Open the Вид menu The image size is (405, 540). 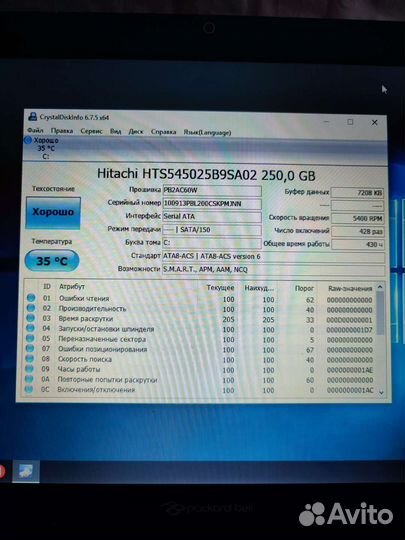[x=115, y=132]
